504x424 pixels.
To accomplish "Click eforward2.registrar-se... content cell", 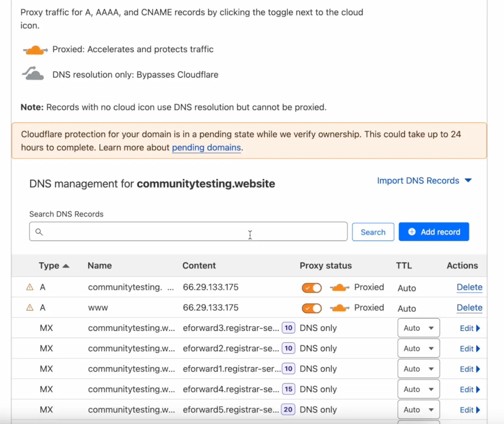I will pos(231,348).
